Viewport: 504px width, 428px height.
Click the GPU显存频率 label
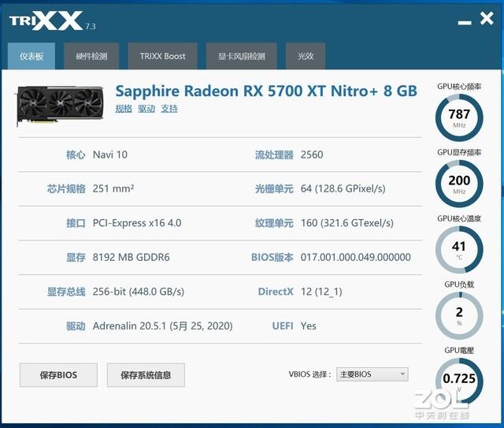point(459,152)
